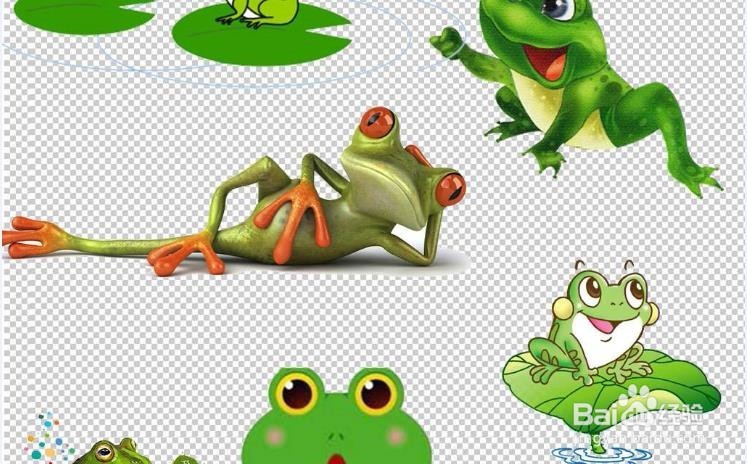Select the plain lily pad without a frog
This screenshot has height=464, width=747.
(x=84, y=17)
